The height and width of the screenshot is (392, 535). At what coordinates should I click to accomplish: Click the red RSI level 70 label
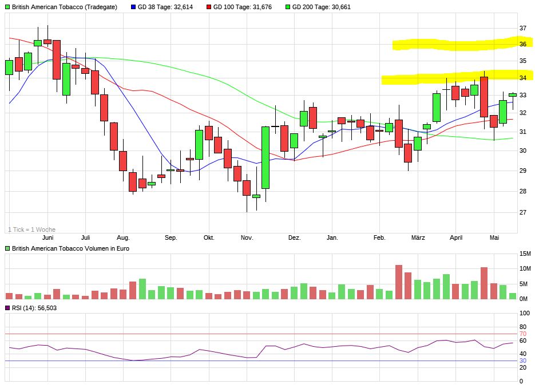pyautogui.click(x=523, y=334)
